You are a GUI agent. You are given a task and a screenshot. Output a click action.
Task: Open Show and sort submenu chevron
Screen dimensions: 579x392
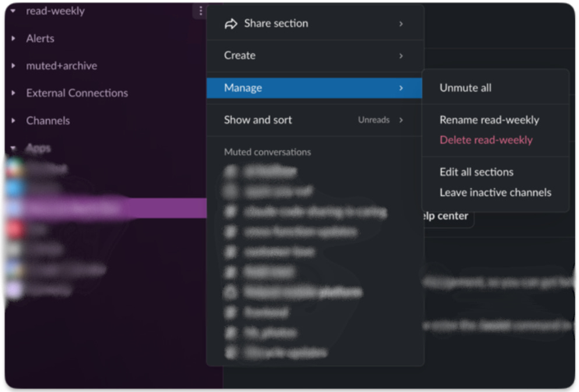coord(401,120)
